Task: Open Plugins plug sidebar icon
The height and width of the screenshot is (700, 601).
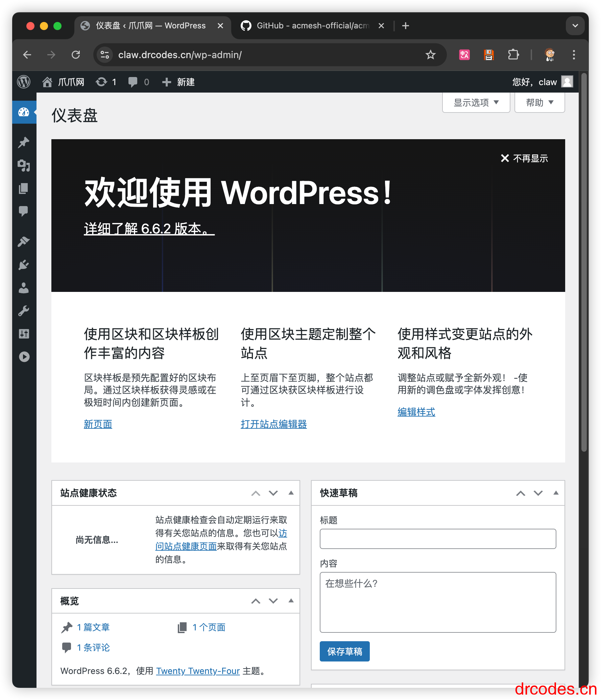Action: [x=24, y=265]
